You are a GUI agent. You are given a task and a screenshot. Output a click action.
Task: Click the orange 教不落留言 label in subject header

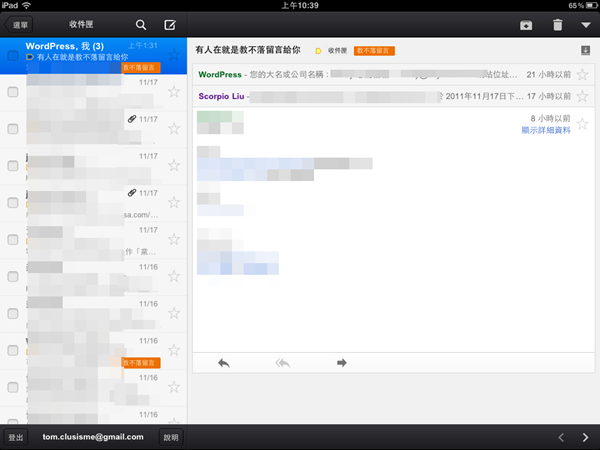pyautogui.click(x=374, y=50)
